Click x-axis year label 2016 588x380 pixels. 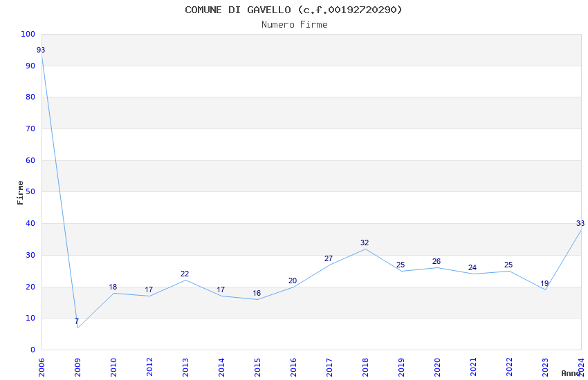click(293, 368)
